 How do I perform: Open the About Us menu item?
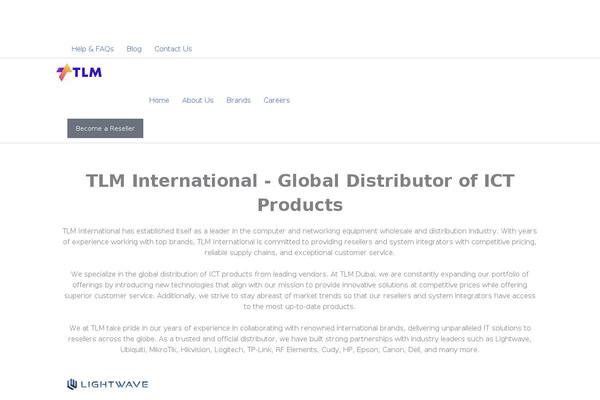197,100
